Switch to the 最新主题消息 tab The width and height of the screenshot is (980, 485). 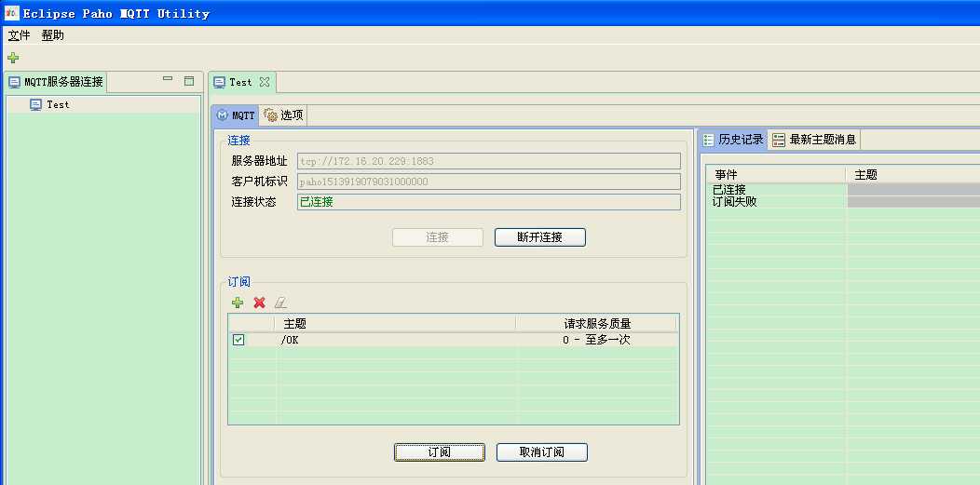click(814, 140)
